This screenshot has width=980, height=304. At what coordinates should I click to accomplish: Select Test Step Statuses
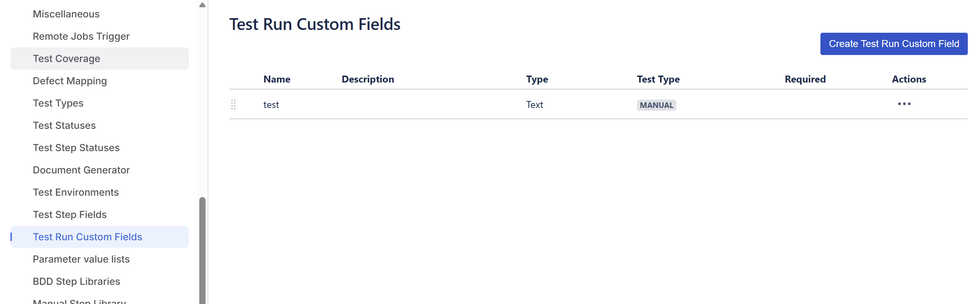99,148
